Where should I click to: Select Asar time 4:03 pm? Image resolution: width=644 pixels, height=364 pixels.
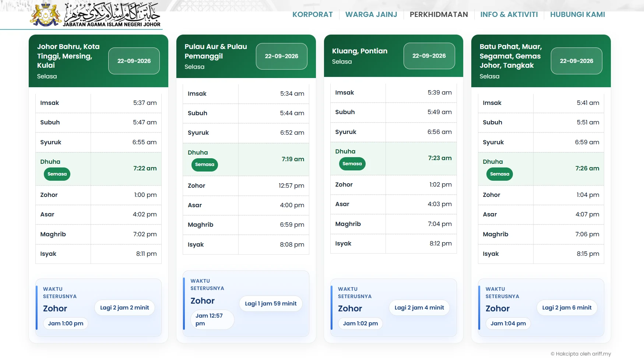440,204
